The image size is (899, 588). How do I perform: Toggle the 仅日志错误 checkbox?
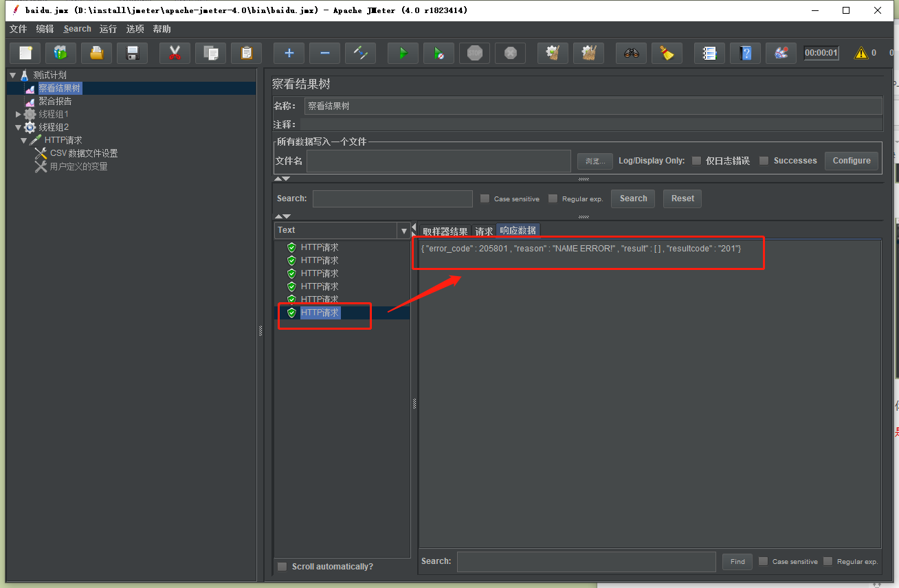pyautogui.click(x=696, y=161)
